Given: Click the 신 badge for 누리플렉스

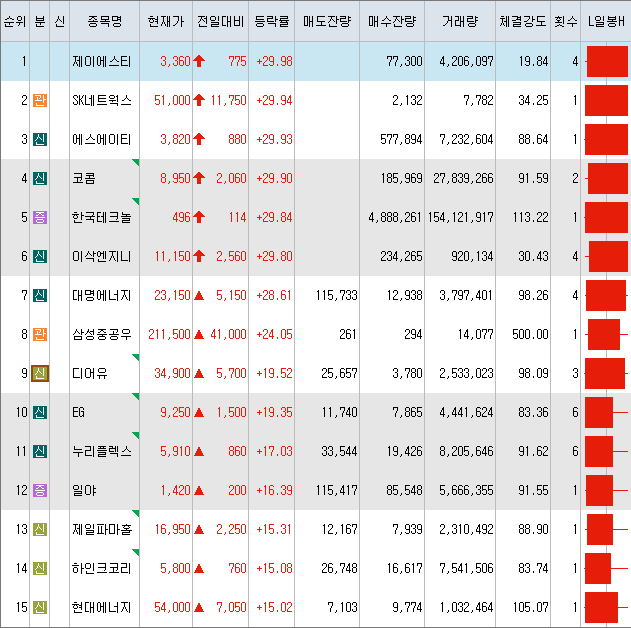Looking at the screenshot, I should point(39,451).
